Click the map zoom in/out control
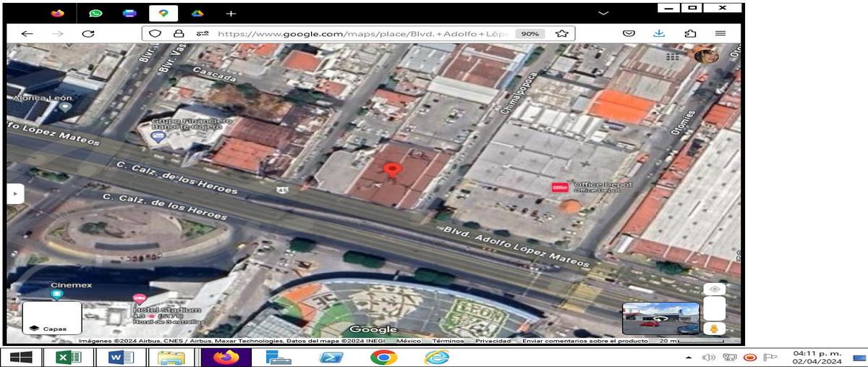The height and width of the screenshot is (367, 868). point(715,308)
